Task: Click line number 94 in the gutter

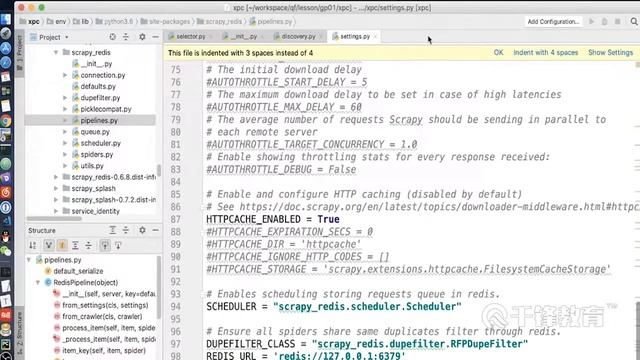Action: [x=176, y=307]
